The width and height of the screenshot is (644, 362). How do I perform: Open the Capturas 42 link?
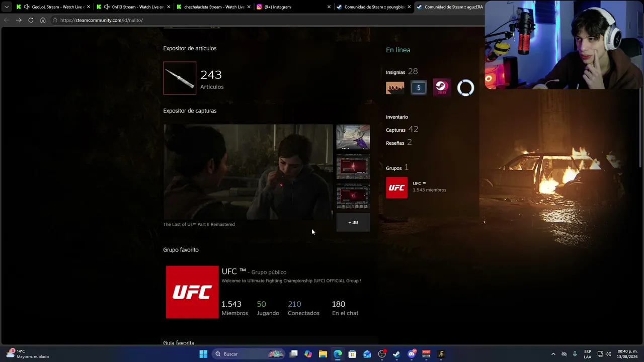click(402, 130)
